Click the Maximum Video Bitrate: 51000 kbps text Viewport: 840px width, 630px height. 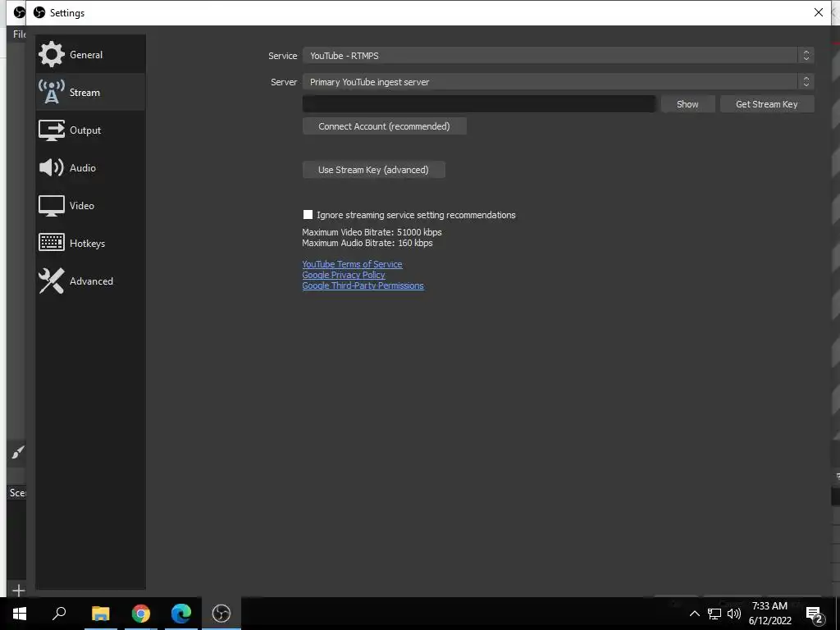coord(372,232)
